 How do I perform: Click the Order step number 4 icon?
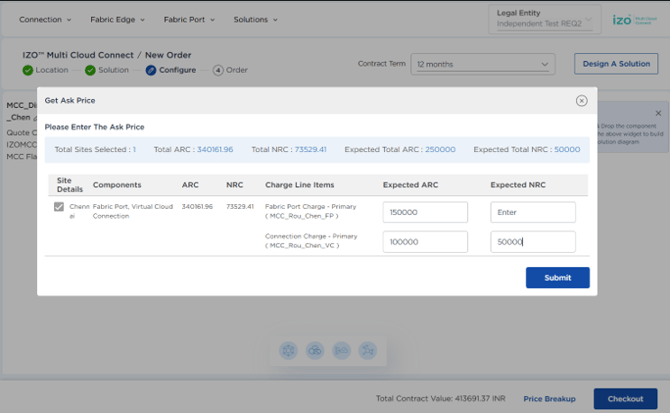click(x=218, y=70)
